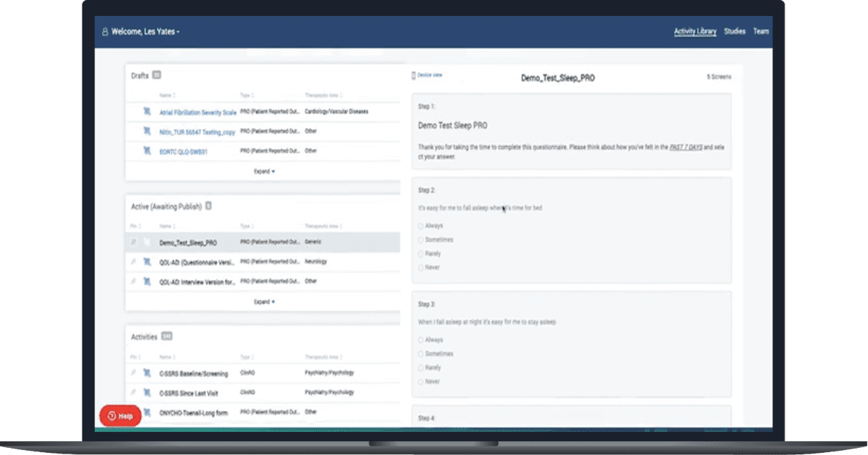Select 'Always' radio button in Step 2

[x=421, y=226]
